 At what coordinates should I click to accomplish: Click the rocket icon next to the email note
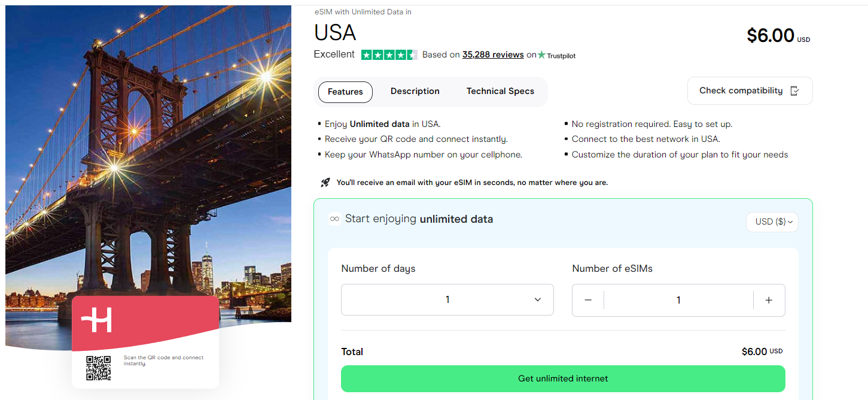pyautogui.click(x=325, y=181)
